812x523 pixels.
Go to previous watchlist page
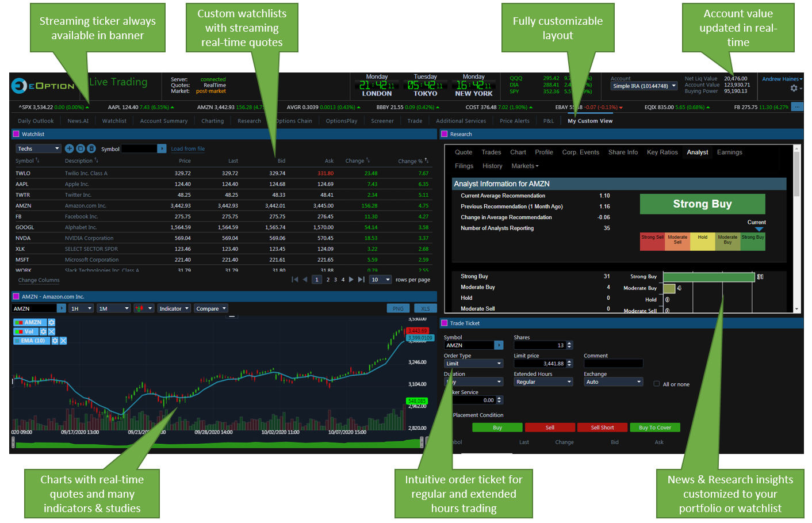[x=305, y=280]
